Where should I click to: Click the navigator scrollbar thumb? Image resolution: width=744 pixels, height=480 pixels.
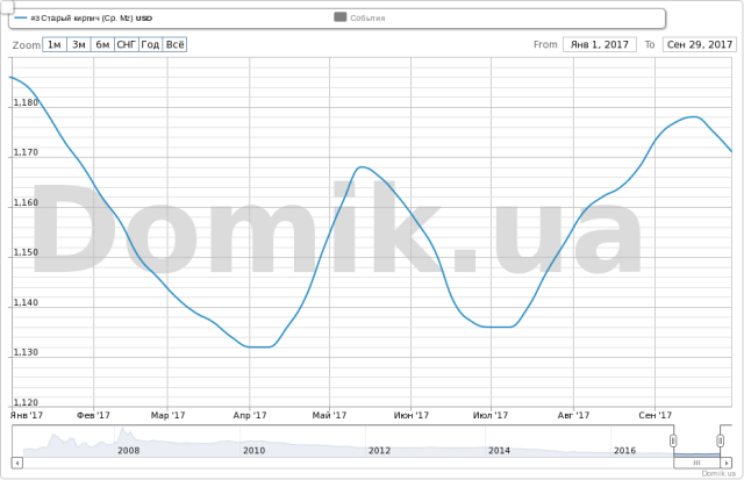click(697, 462)
